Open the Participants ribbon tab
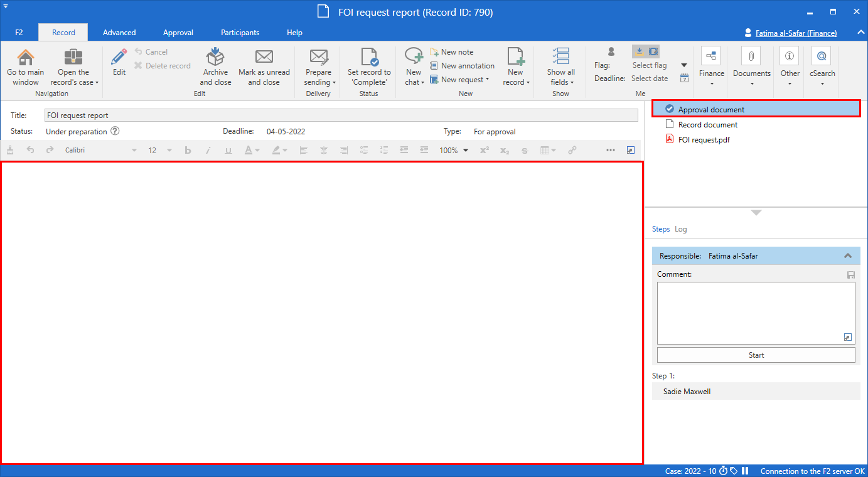This screenshot has height=477, width=868. 240,33
